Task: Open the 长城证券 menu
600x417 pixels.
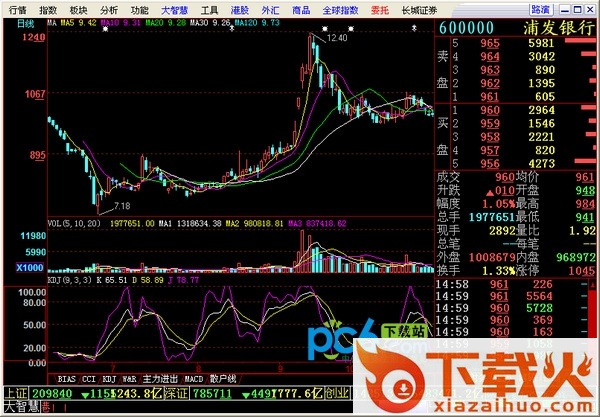Action: click(419, 10)
